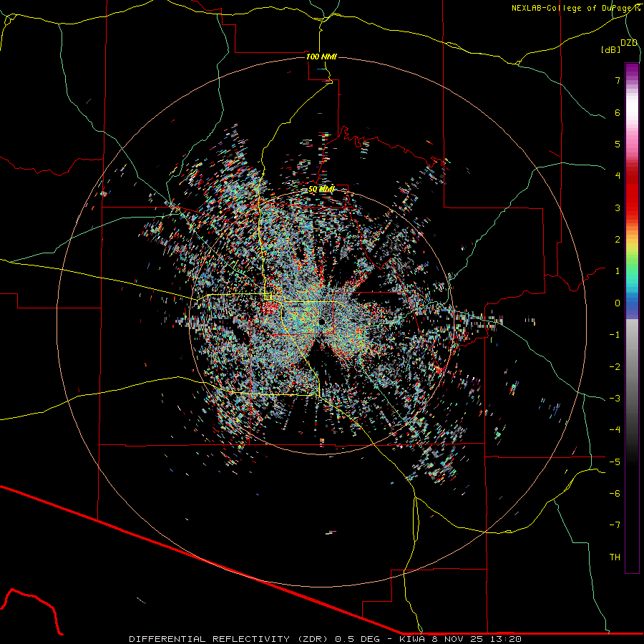Image resolution: width=644 pixels, height=644 pixels.
Task: Click the 5 value on the color scale
Action: click(x=618, y=144)
